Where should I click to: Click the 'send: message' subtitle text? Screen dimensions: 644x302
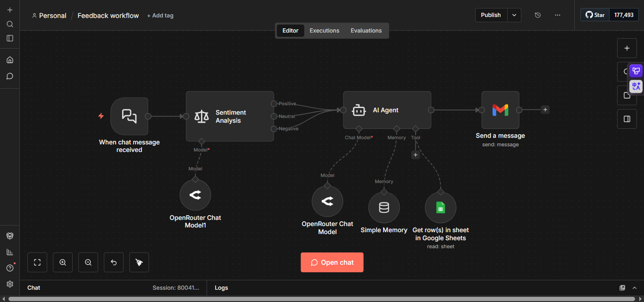(x=500, y=145)
